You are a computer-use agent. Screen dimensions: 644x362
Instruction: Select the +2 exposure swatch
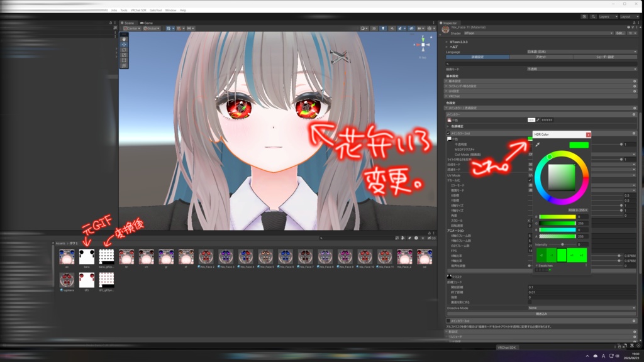point(582,255)
